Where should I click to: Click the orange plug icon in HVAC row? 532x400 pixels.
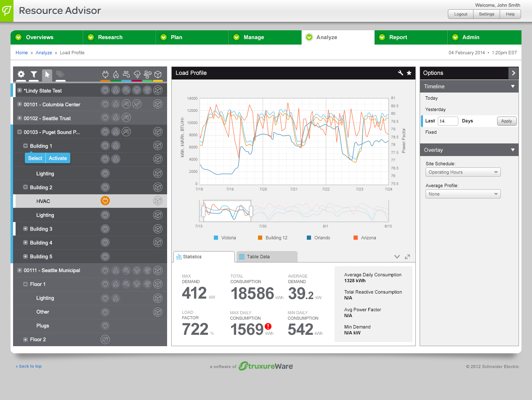105,201
